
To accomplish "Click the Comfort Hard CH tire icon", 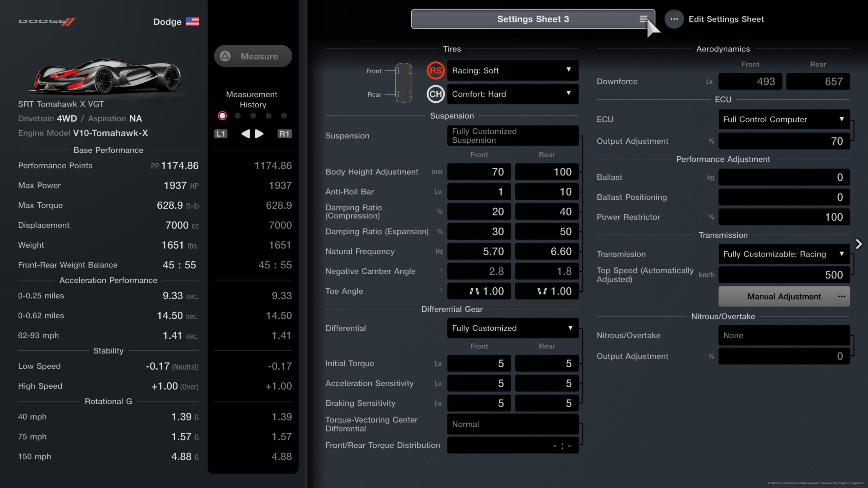I will pyautogui.click(x=435, y=94).
